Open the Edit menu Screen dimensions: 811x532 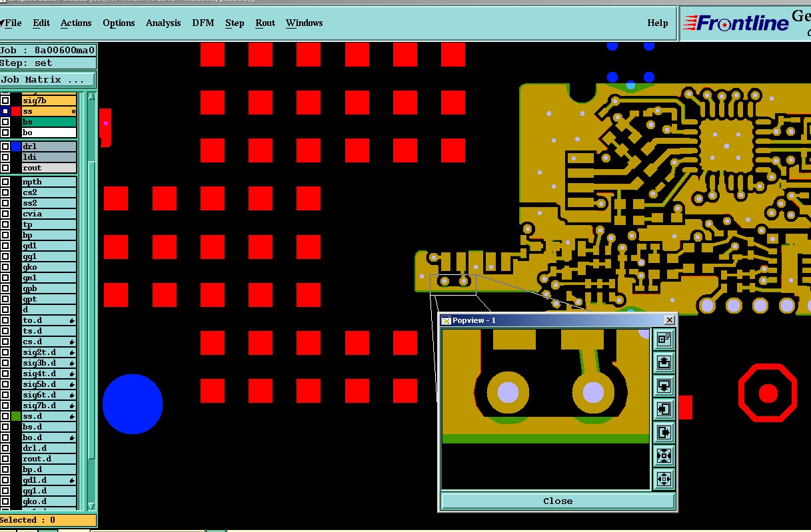pyautogui.click(x=41, y=23)
